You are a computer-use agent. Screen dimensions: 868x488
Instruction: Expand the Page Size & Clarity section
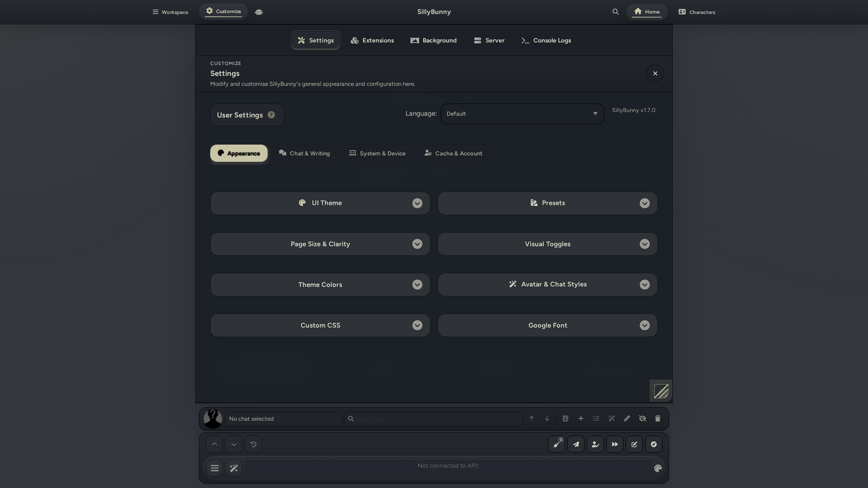tap(320, 244)
